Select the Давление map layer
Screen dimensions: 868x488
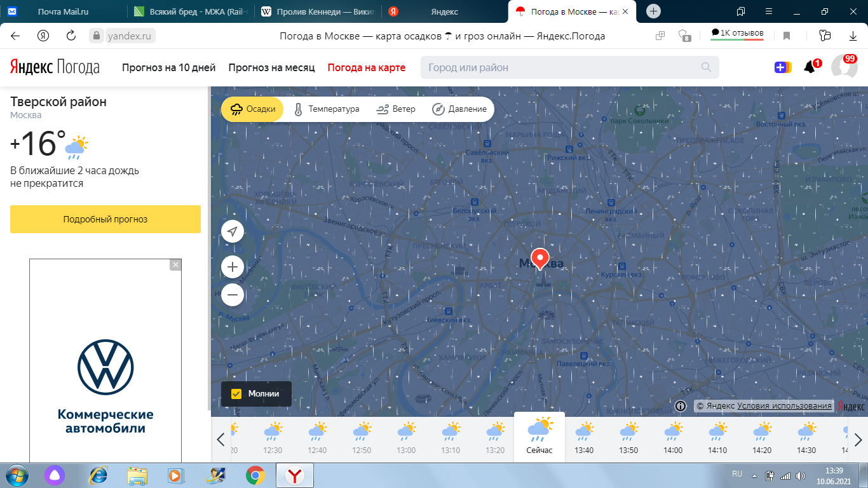click(459, 109)
